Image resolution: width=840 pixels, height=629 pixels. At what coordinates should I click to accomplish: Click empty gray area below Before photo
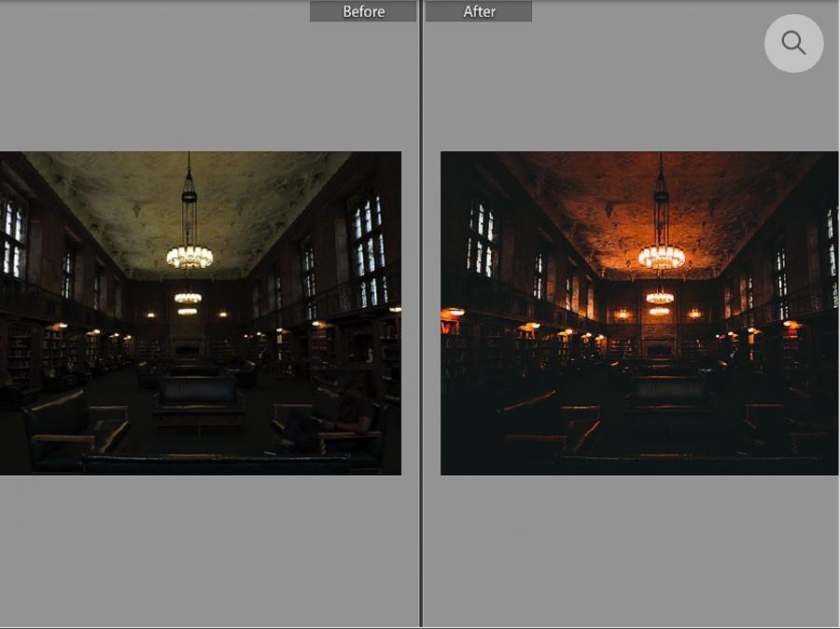point(201,551)
